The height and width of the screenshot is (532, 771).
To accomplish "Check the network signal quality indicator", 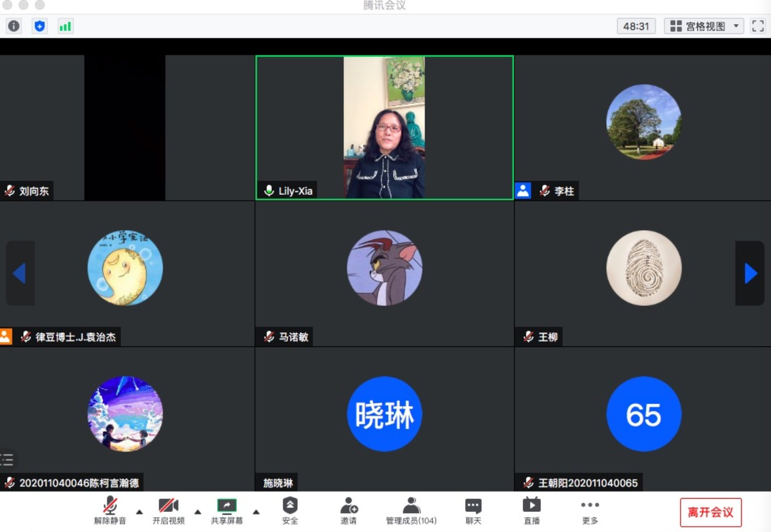I will (x=65, y=26).
